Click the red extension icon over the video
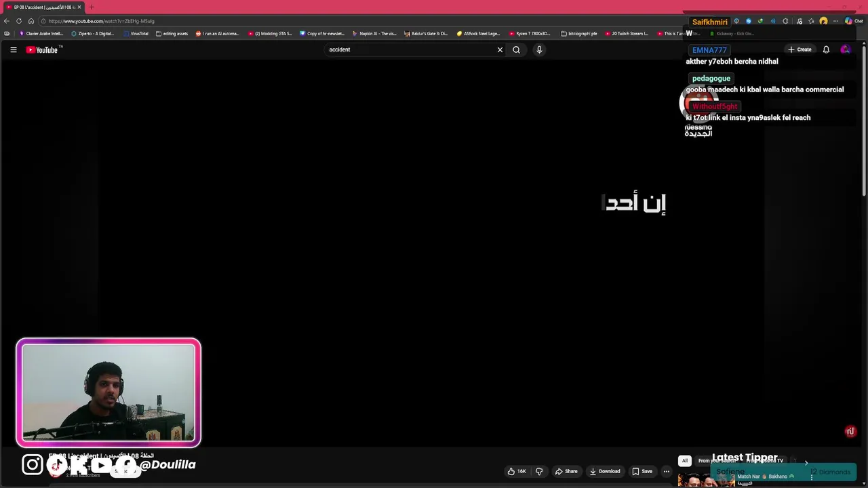This screenshot has height=488, width=868. 850,431
